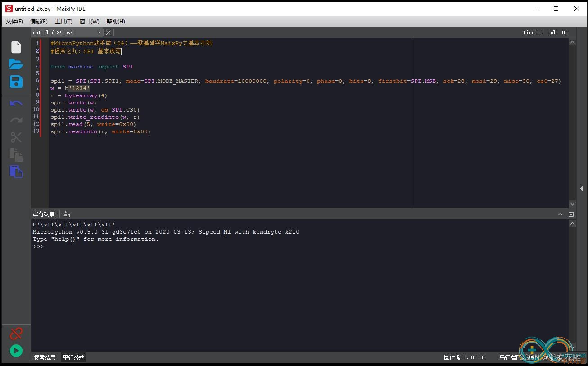Switch to the 串行终端 bottom tab
The width and height of the screenshot is (588, 366).
pyautogui.click(x=73, y=357)
